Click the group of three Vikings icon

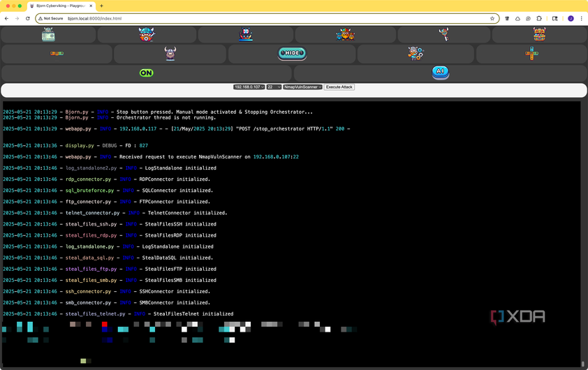(x=346, y=34)
